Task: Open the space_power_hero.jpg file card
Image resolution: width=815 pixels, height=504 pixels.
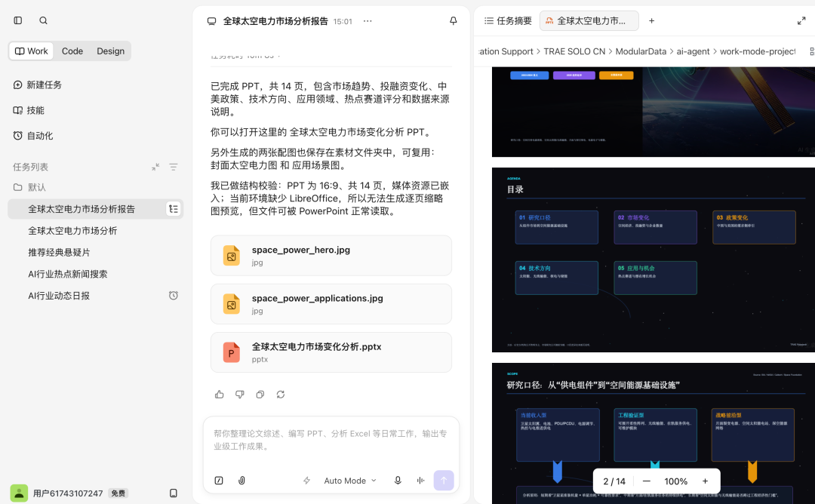Action: tap(331, 256)
